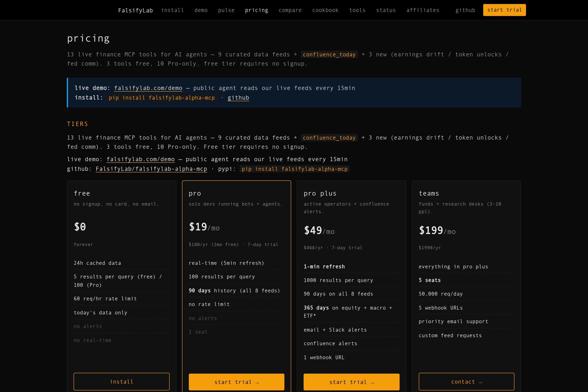Screen dimensions: 588x392
Task: Open the demo nav item
Action: [x=201, y=10]
